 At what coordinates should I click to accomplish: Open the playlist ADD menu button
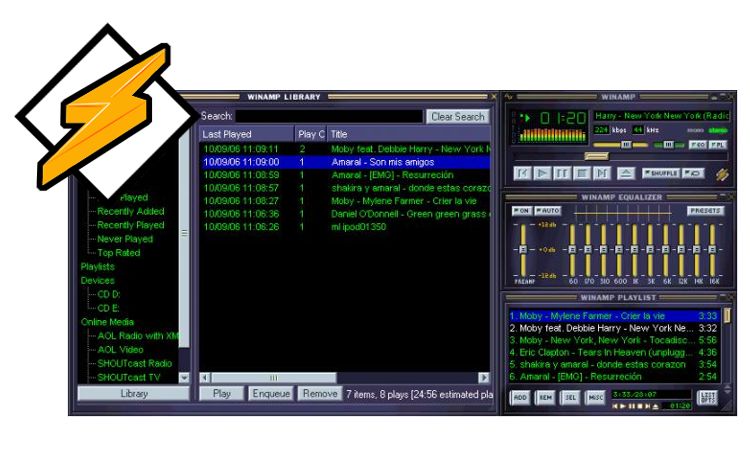pyautogui.click(x=520, y=398)
